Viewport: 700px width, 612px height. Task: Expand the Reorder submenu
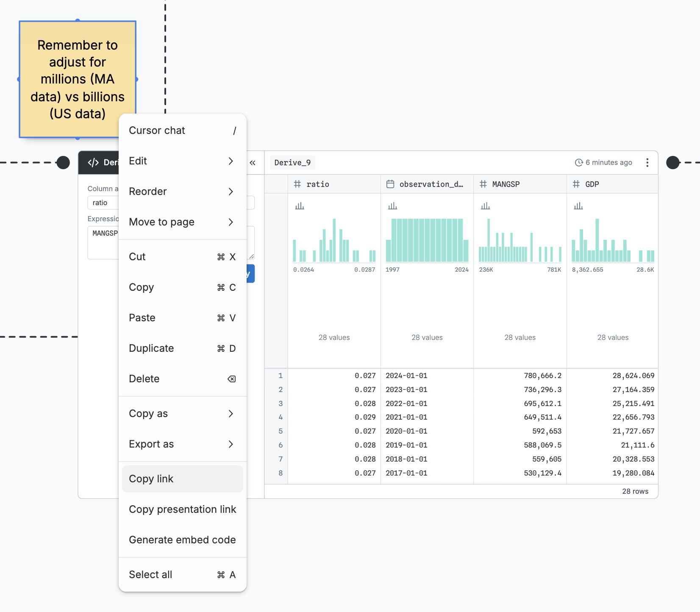[182, 192]
